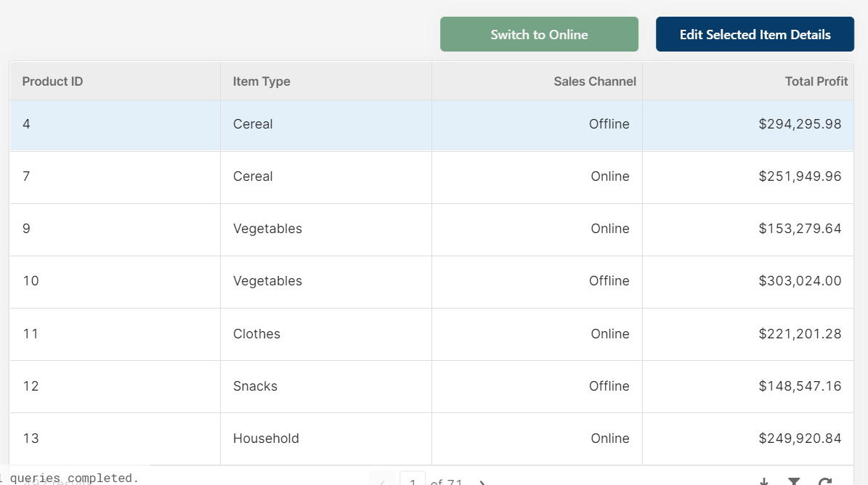Click the Item Type column header
This screenshot has width=868, height=485.
coord(261,81)
